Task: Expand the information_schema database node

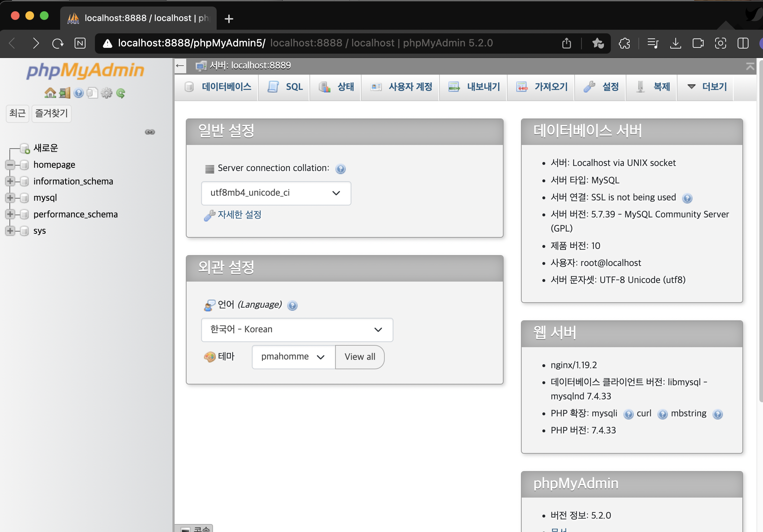Action: (10, 181)
